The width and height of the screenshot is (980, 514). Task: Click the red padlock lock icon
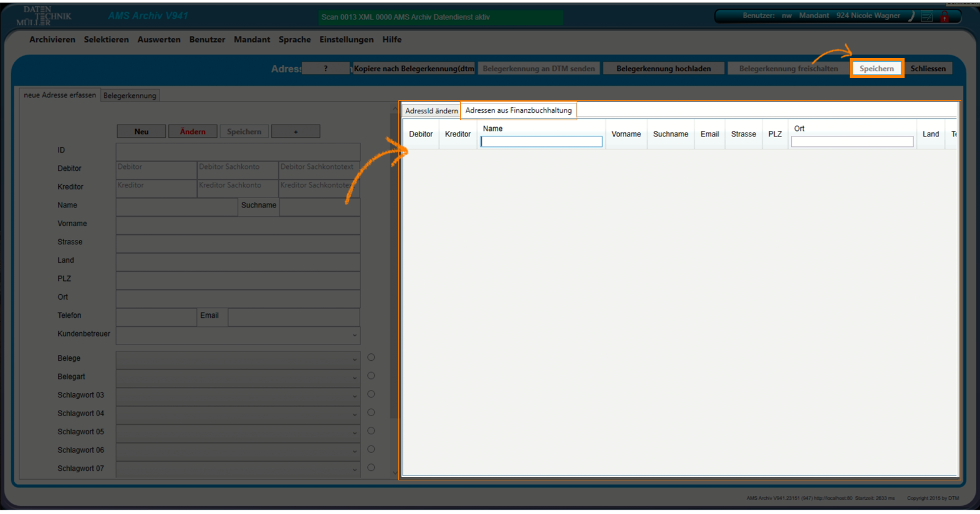pos(944,17)
